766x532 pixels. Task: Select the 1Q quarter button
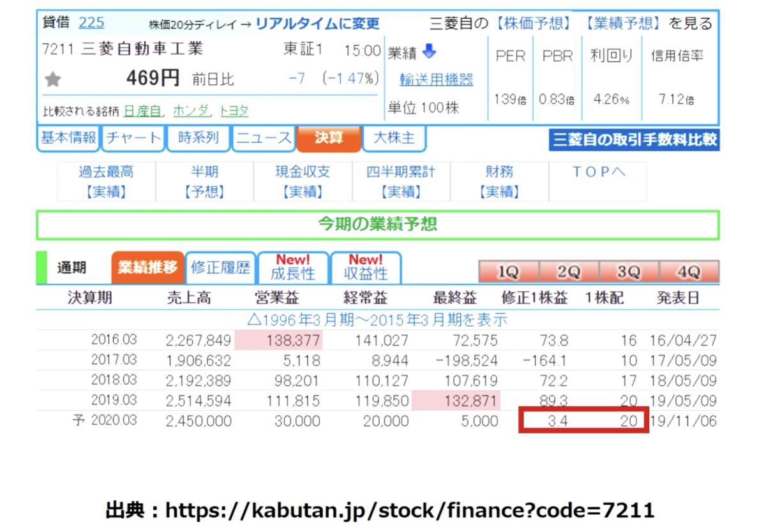point(509,272)
